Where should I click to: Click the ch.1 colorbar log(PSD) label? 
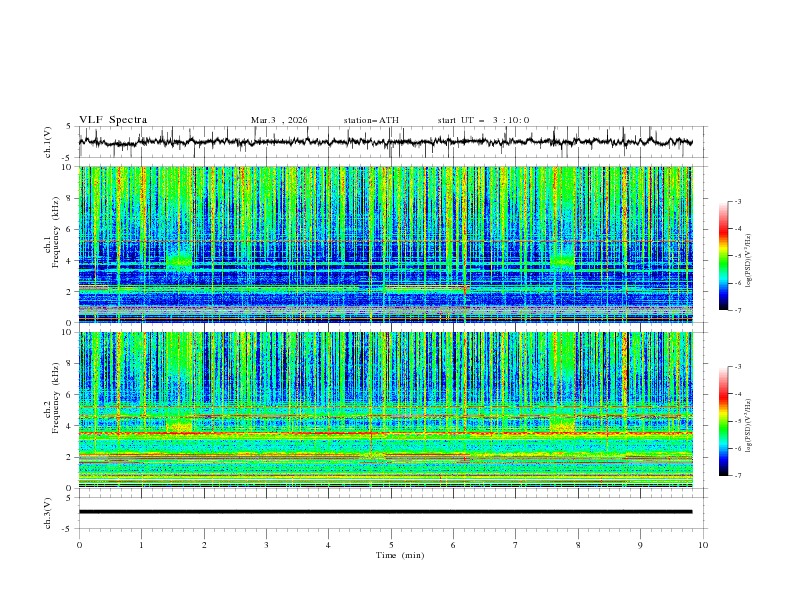point(749,261)
